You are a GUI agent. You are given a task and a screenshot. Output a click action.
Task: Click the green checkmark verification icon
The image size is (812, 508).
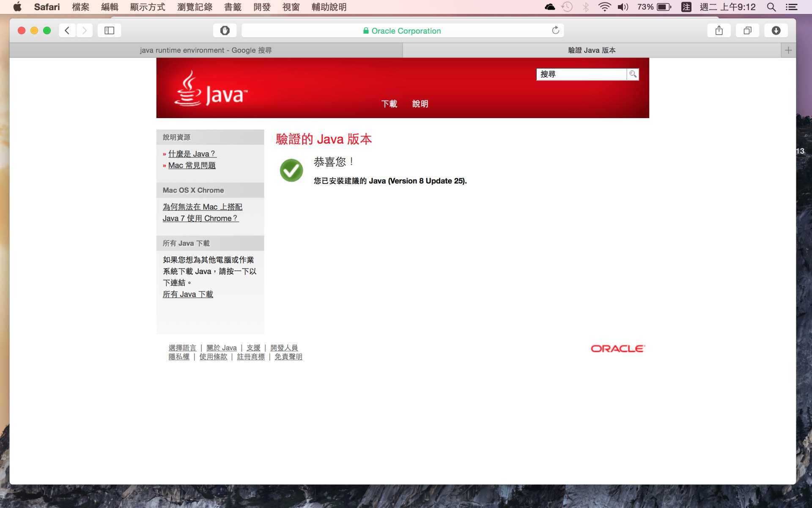[x=291, y=170]
